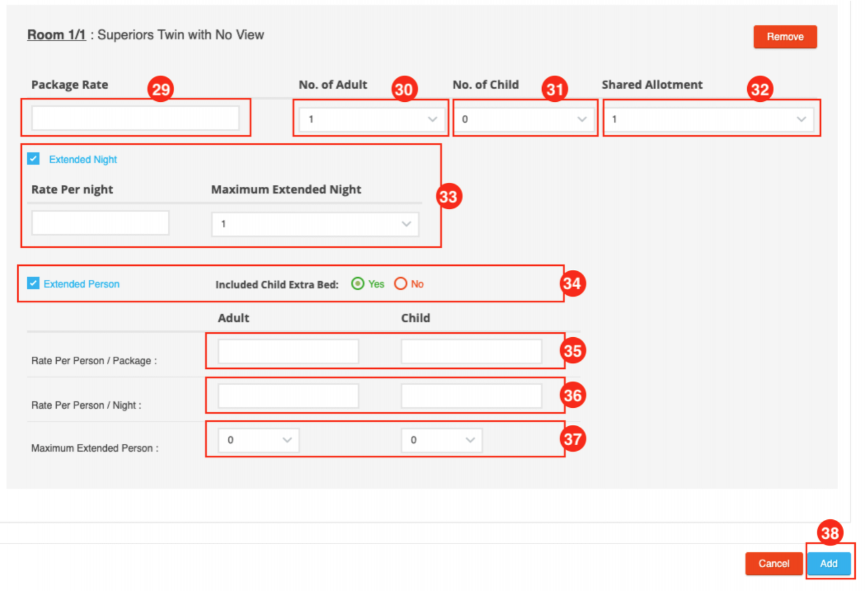
Task: Select Yes for Included Child Extra Bed
Action: coord(358,283)
